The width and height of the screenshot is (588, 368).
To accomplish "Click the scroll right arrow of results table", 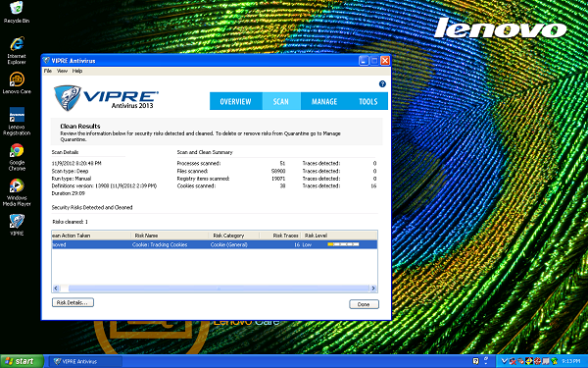I will click(373, 289).
